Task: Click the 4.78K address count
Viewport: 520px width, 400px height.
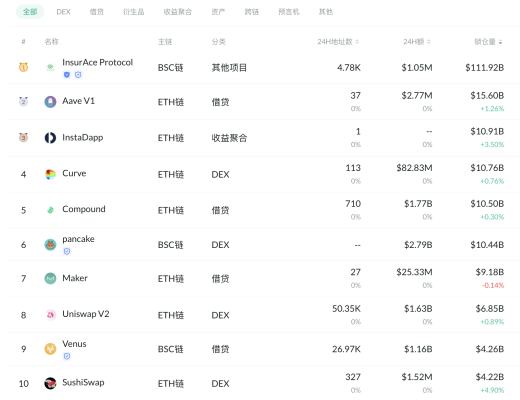Action: [349, 68]
